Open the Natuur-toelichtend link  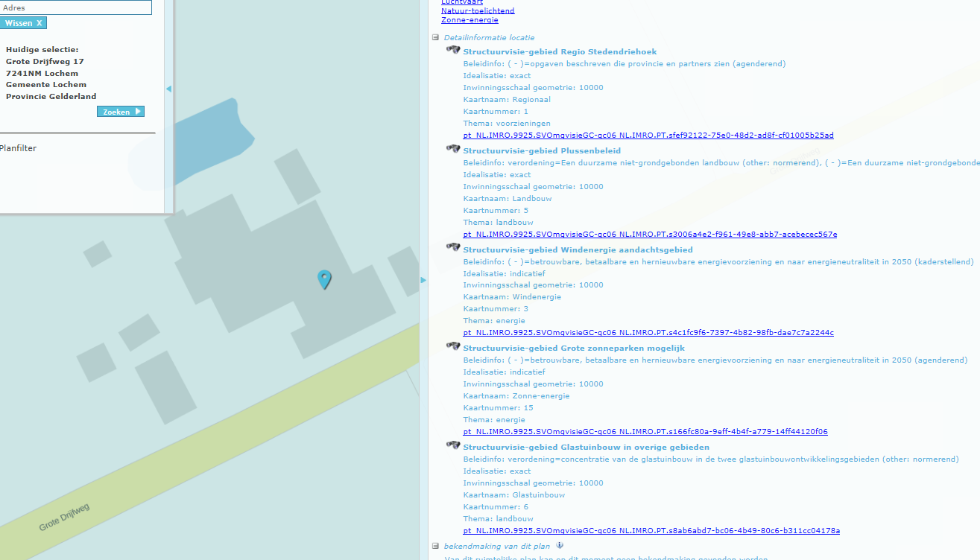(478, 10)
